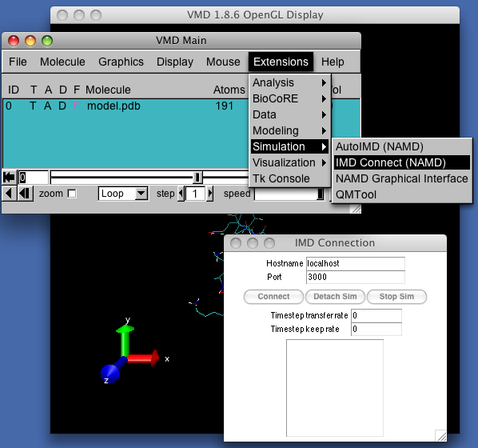Click the Molecule column header

click(108, 90)
